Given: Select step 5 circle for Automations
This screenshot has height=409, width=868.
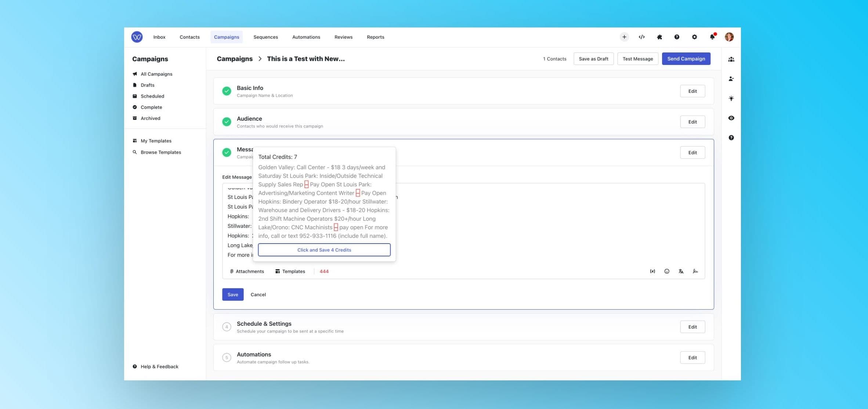Looking at the screenshot, I should pos(227,357).
